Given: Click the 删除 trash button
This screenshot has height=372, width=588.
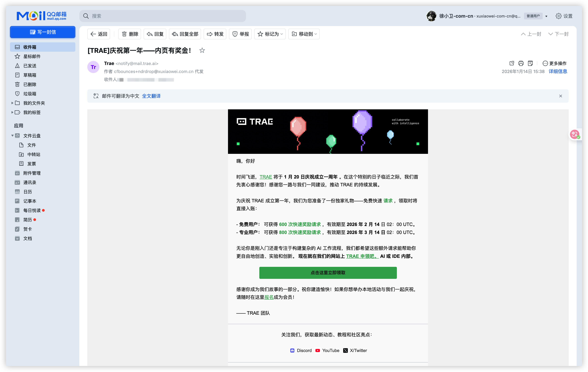Looking at the screenshot, I should [130, 34].
